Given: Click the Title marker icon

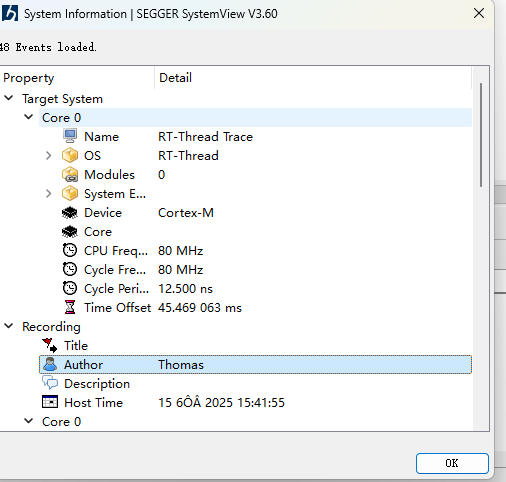Looking at the screenshot, I should click(50, 345).
